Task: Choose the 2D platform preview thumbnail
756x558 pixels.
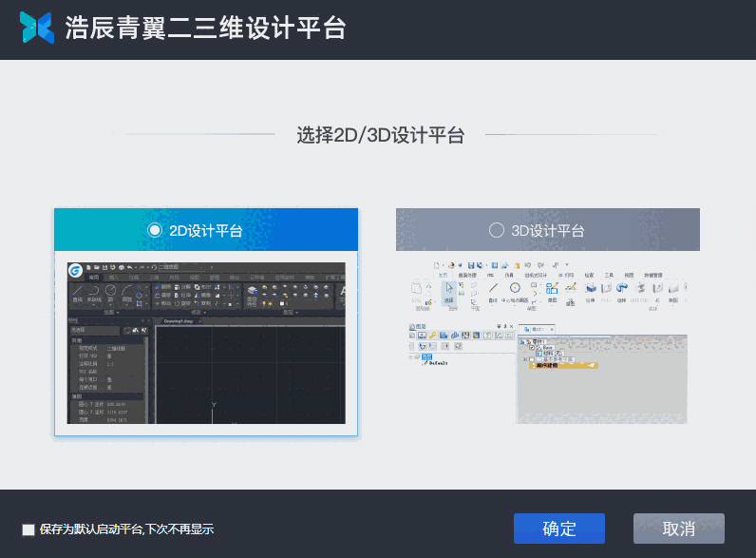Action: [x=206, y=343]
